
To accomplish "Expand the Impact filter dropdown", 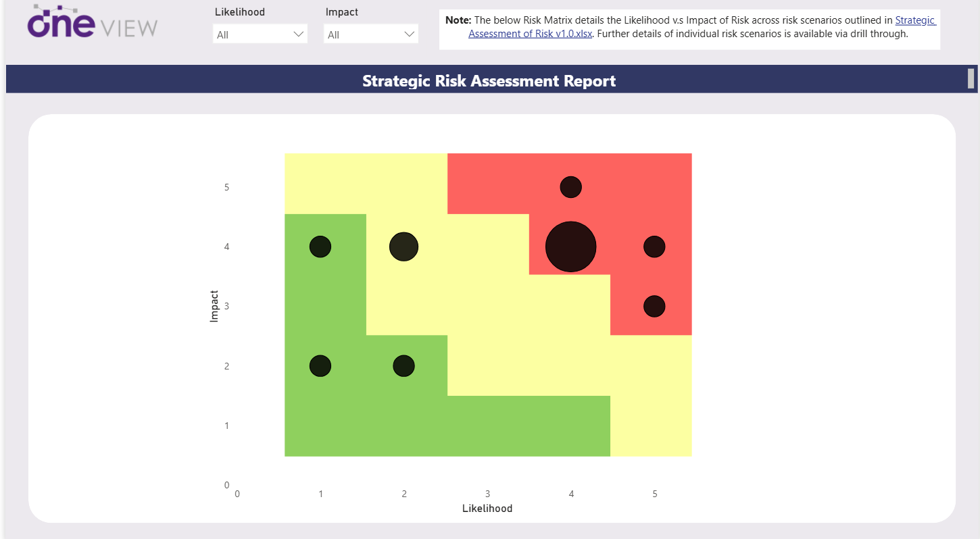I will 371,34.
